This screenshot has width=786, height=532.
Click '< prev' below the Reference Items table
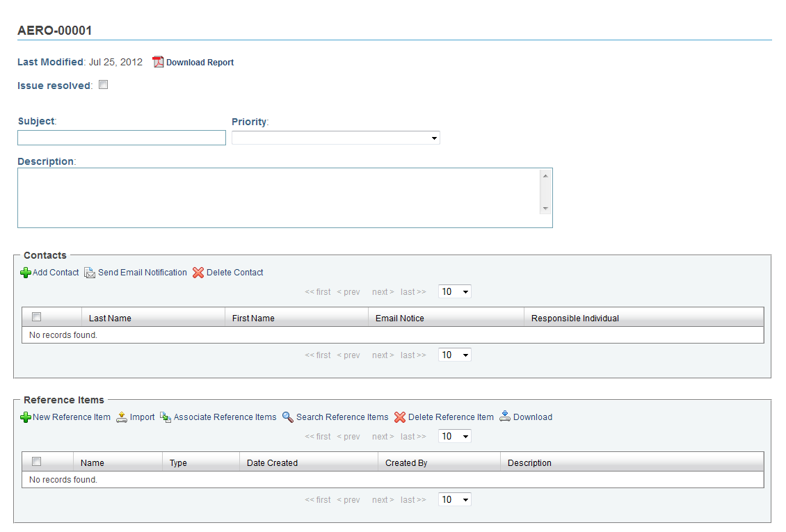coord(348,500)
